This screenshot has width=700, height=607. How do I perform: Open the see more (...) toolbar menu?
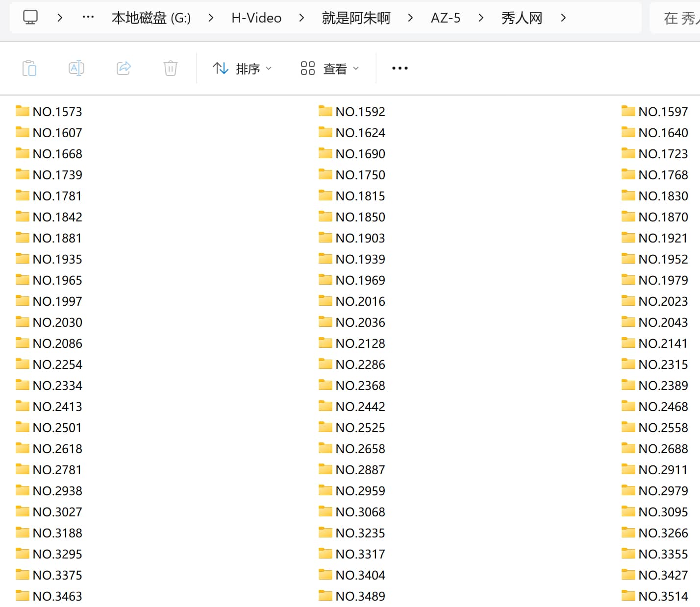[400, 68]
